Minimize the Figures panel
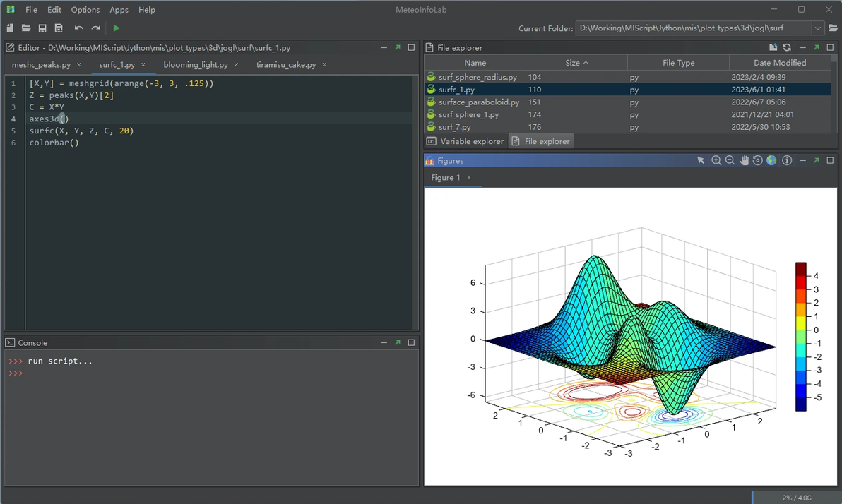Viewport: 842px width, 504px height. pyautogui.click(x=802, y=161)
